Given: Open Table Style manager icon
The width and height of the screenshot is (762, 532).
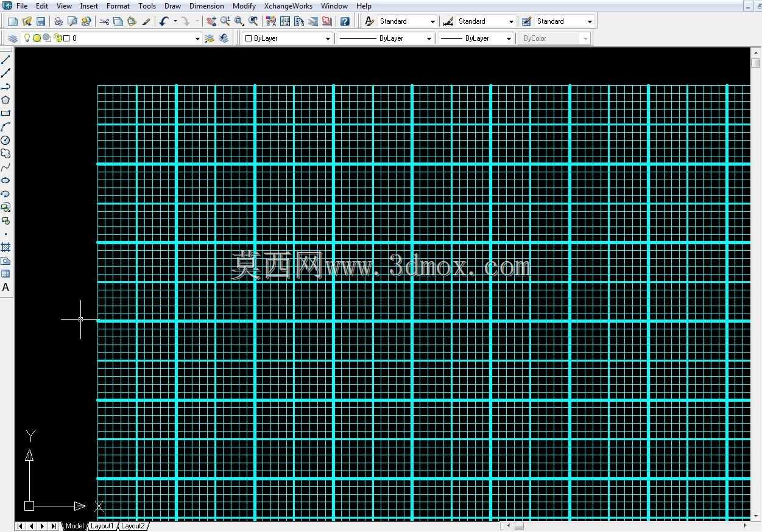Looking at the screenshot, I should 526,21.
